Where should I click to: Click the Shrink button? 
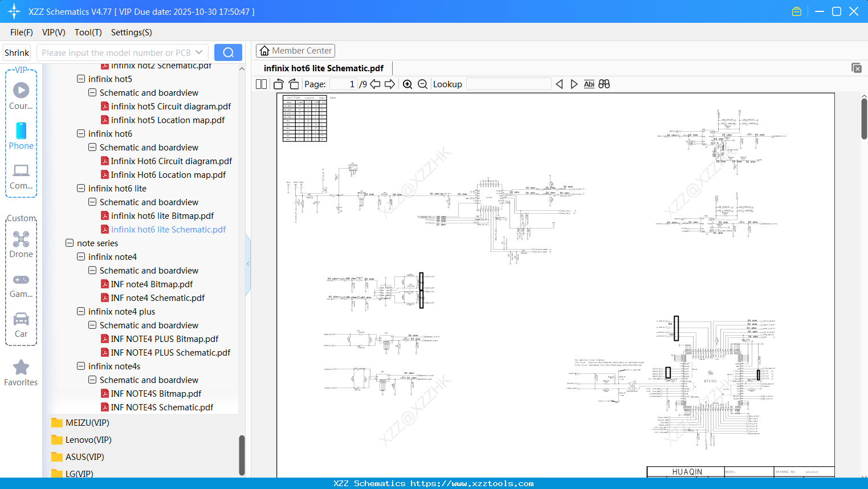pos(17,52)
